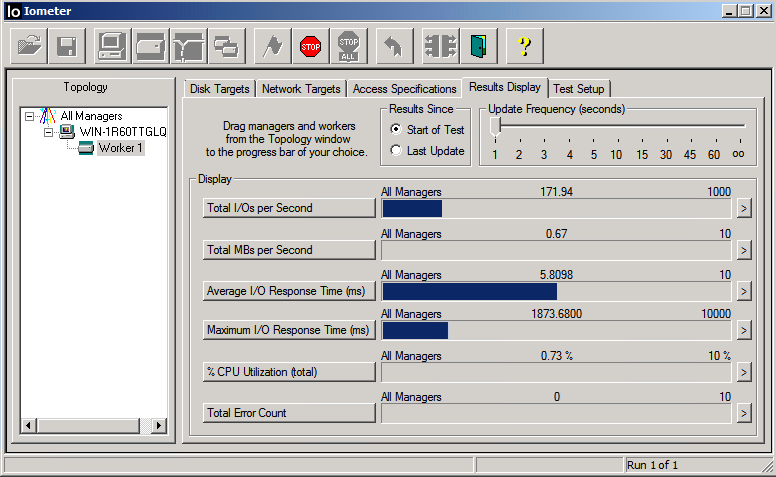Click the 5.8098 average response value
Image resolution: width=776 pixels, height=477 pixels.
[x=556, y=275]
